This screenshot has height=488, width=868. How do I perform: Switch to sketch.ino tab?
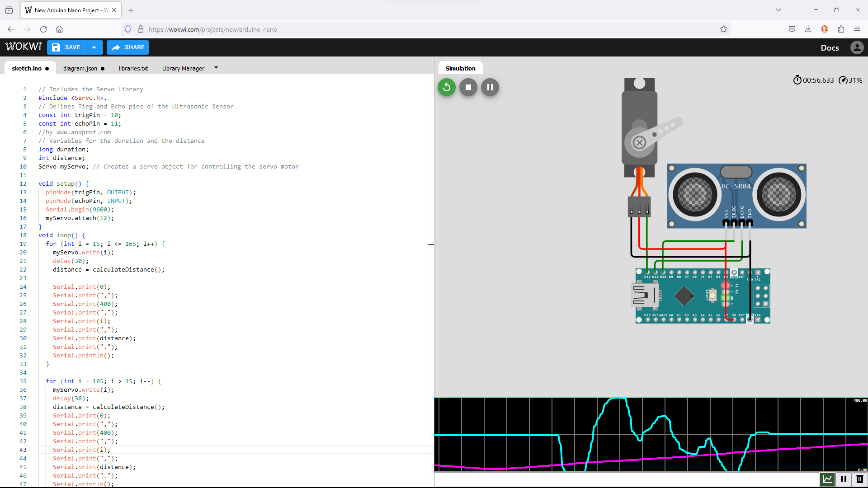click(x=30, y=68)
